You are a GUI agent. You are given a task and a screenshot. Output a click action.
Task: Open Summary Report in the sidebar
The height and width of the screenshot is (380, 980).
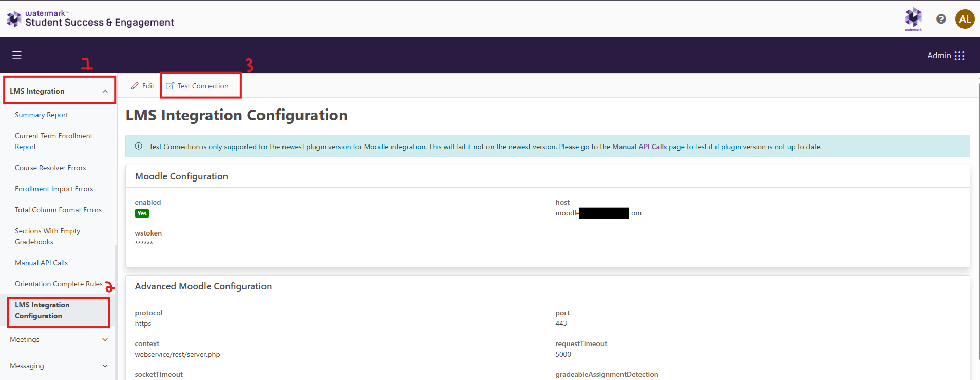(x=42, y=115)
